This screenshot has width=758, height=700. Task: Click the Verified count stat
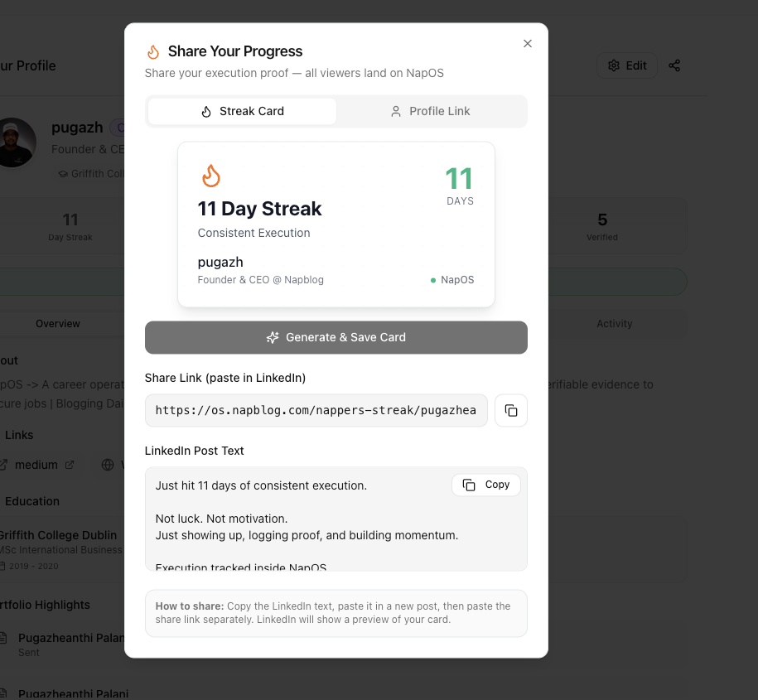pos(602,226)
